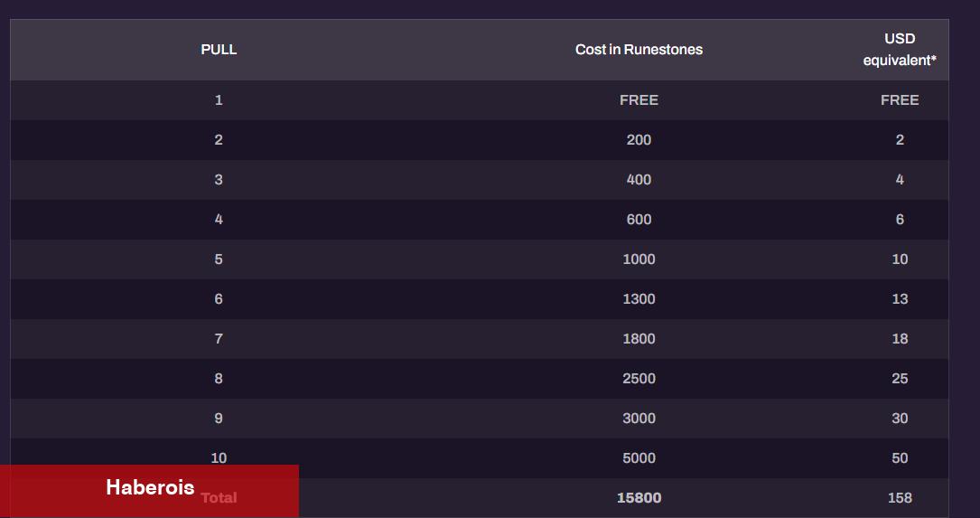Click the PULL column header
Screen dimensions: 980x518
click(x=219, y=50)
